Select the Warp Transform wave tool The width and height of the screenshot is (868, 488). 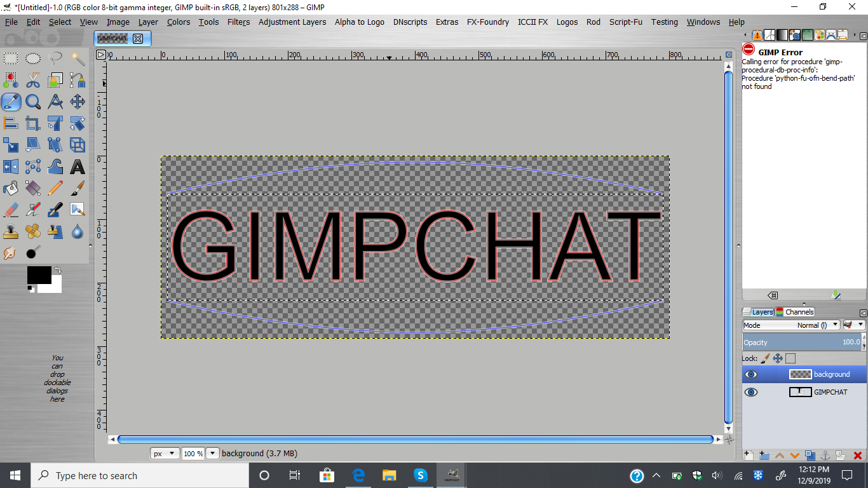[55, 167]
